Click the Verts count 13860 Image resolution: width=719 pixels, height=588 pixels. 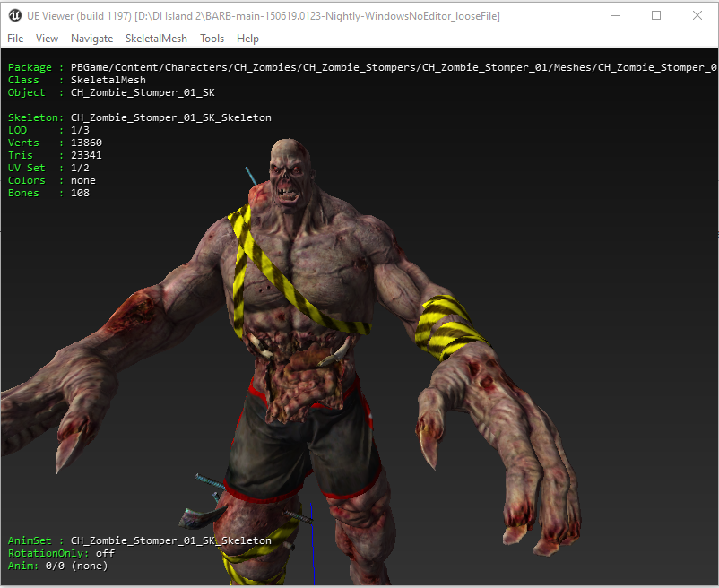click(x=86, y=143)
